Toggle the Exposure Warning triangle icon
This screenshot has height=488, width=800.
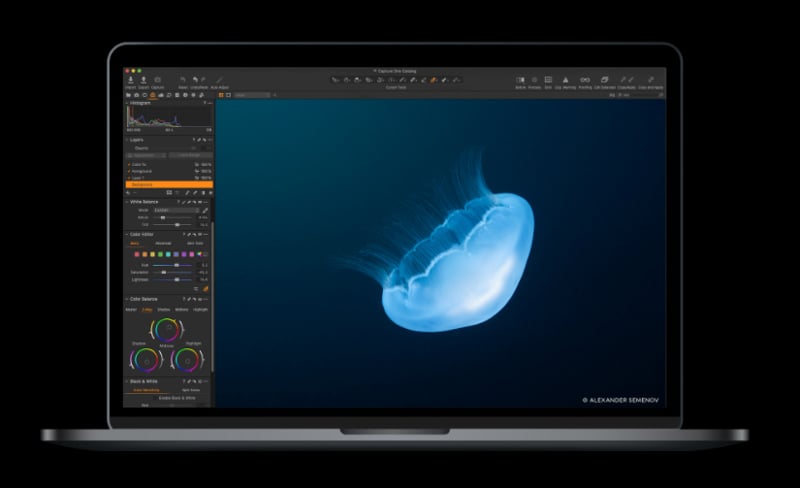click(566, 80)
